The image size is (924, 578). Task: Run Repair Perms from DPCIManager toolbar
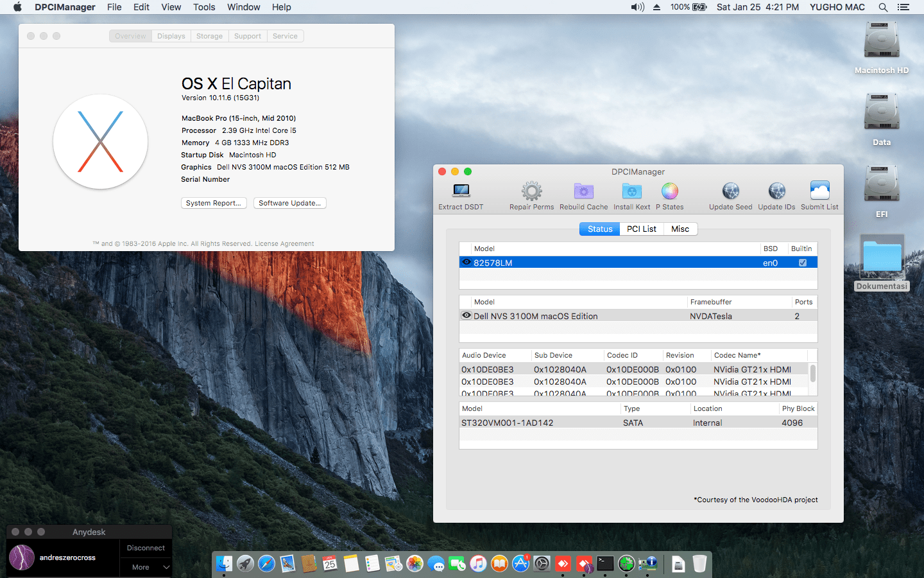531,191
